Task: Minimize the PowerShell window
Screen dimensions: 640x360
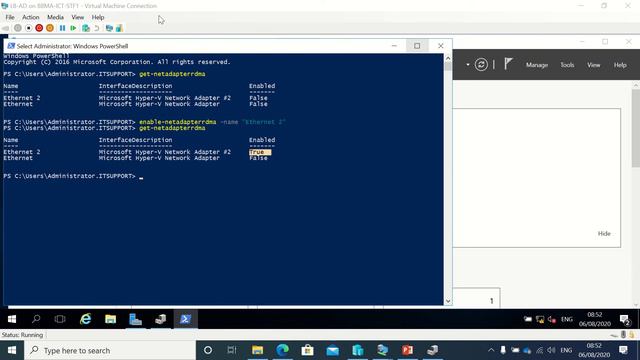Action: click(394, 46)
